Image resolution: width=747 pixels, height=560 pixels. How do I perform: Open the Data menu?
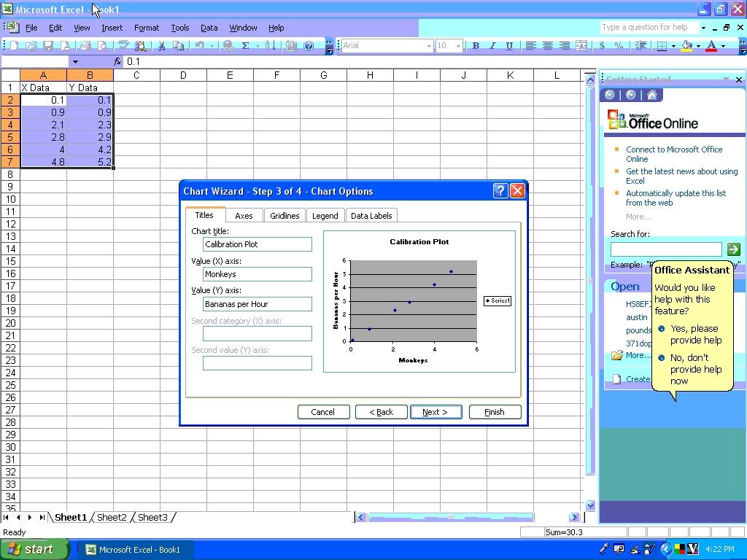[x=209, y=28]
